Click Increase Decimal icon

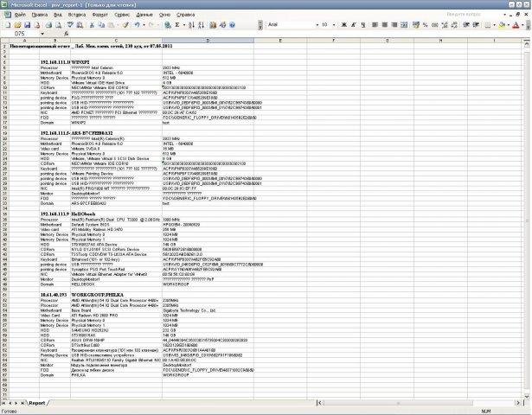[x=445, y=25]
